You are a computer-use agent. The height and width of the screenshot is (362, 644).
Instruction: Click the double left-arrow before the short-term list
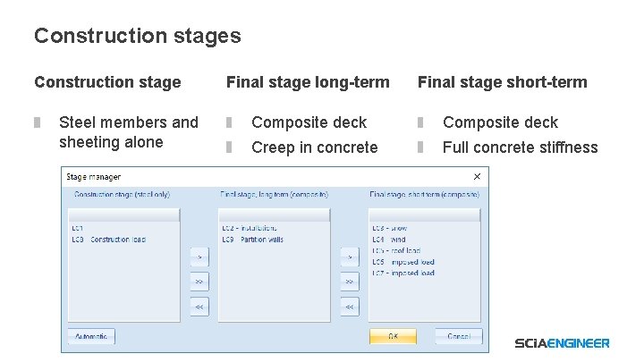pos(350,307)
